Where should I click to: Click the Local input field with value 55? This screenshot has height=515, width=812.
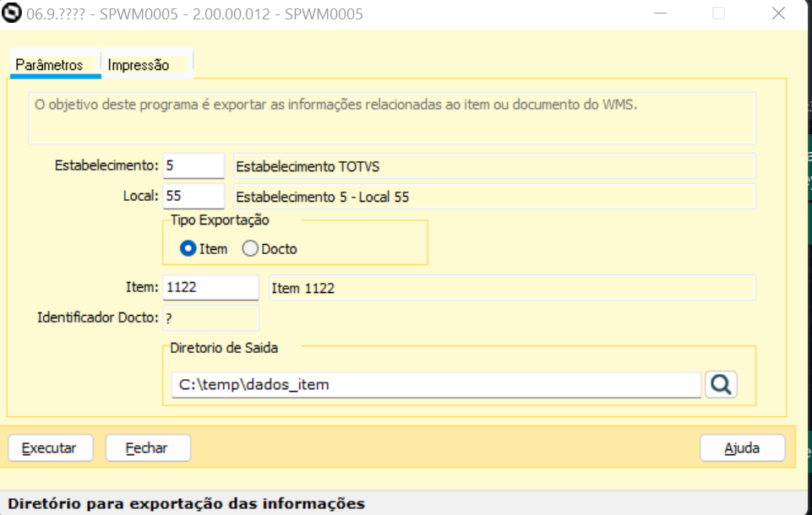coord(193,196)
